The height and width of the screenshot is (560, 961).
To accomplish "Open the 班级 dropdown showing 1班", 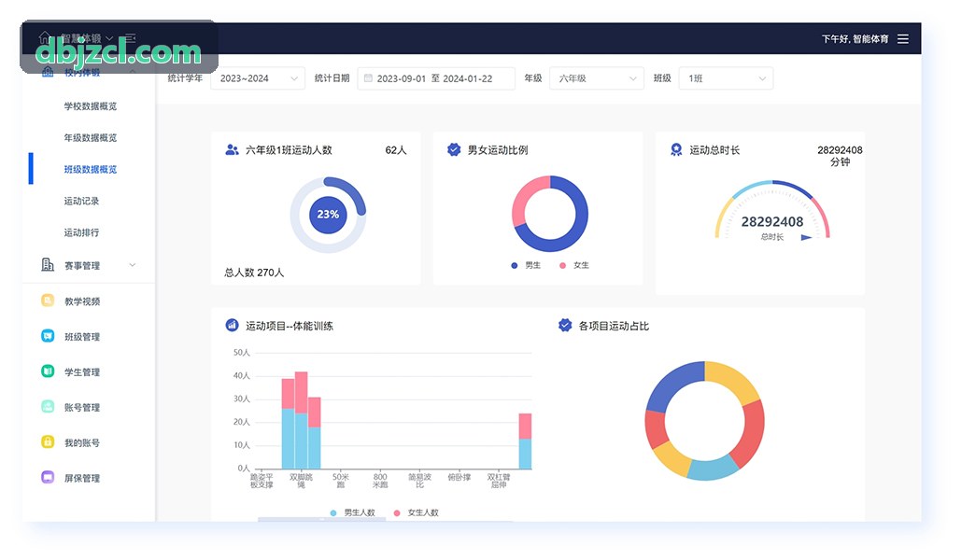I will click(x=726, y=78).
